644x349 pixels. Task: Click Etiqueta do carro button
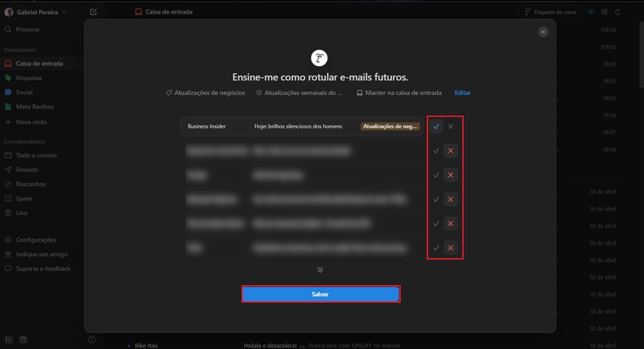[x=550, y=12]
